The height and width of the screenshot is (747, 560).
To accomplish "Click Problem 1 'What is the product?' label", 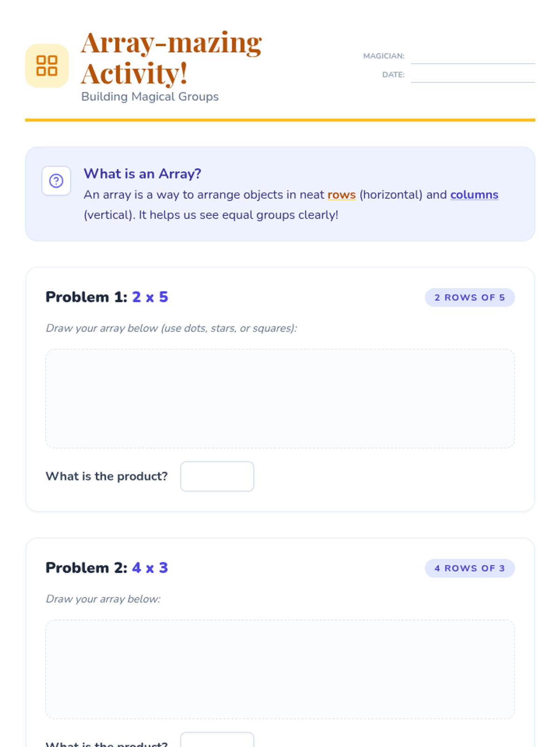I will click(106, 476).
